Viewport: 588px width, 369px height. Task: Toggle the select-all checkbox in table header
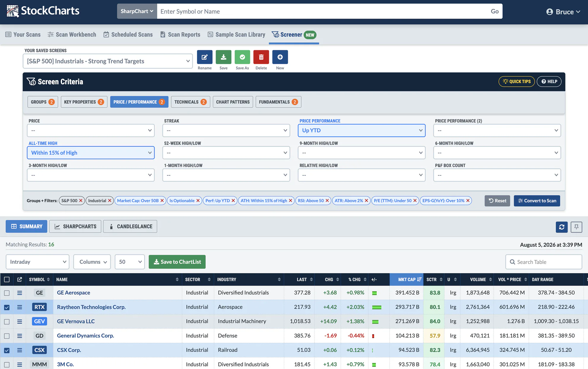[x=7, y=279]
